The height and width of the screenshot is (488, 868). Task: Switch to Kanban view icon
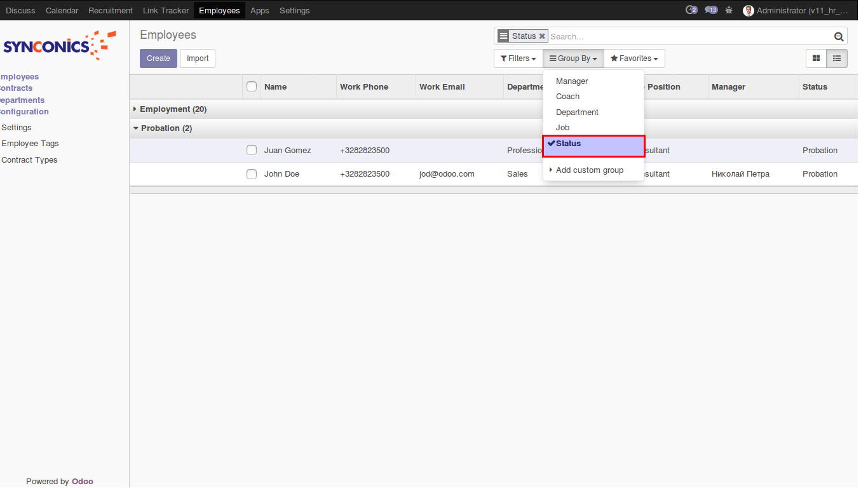coord(817,58)
